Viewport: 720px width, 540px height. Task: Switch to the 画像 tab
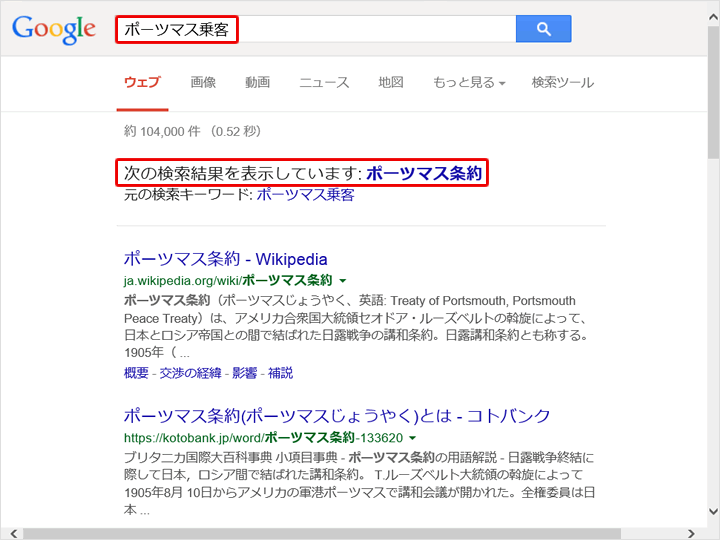tap(203, 83)
